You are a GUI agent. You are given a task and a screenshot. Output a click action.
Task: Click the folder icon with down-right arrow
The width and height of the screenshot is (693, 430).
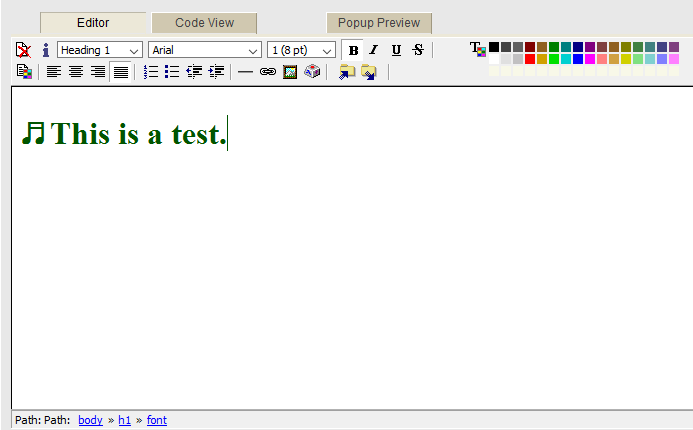tap(369, 72)
